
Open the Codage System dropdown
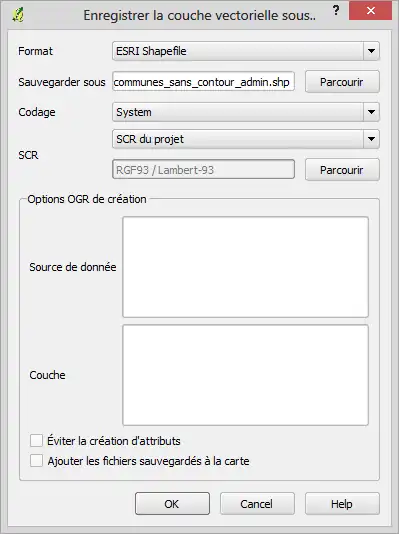coord(246,112)
